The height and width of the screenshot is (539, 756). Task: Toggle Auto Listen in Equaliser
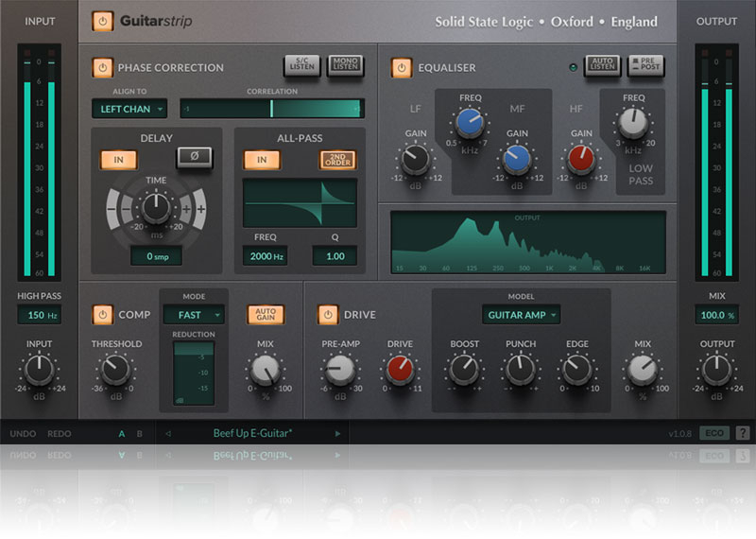[602, 65]
